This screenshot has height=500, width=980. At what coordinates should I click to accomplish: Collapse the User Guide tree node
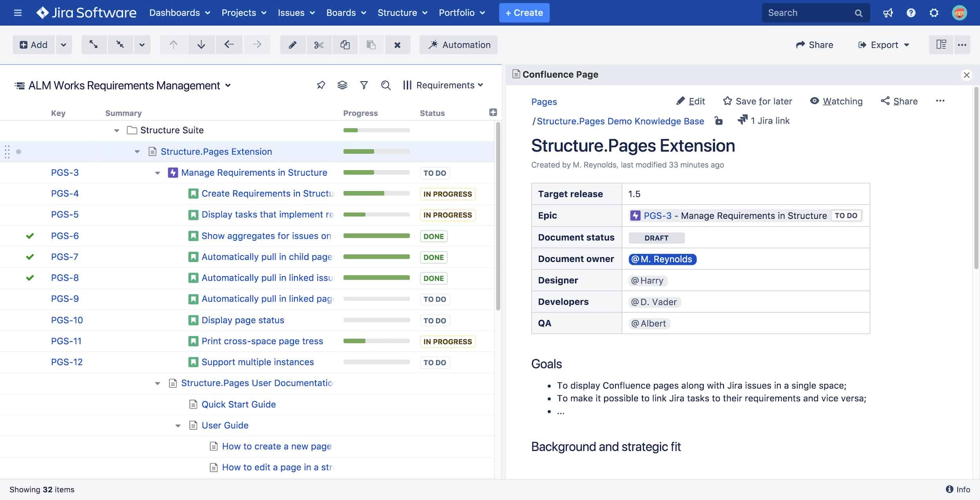click(178, 426)
